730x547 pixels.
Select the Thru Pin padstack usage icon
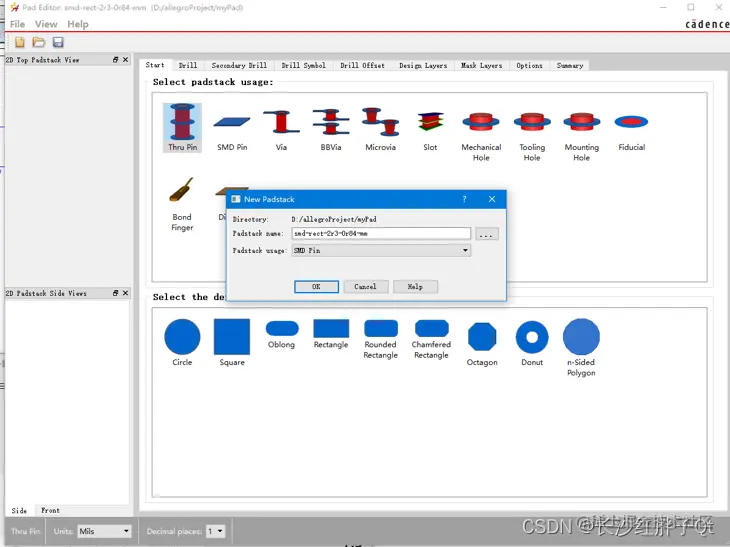tap(182, 127)
